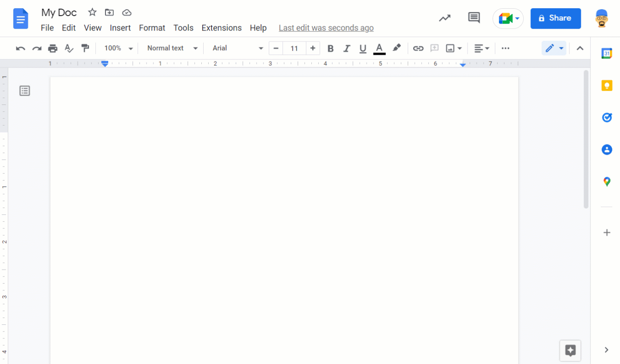Show more toolbar options with three dots
Image resolution: width=620 pixels, height=364 pixels.
click(505, 48)
